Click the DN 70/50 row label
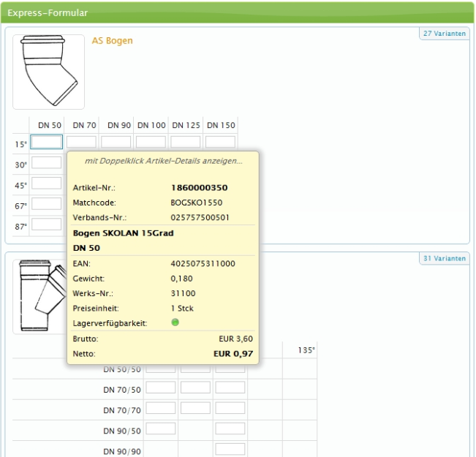Viewport: 476px width, 457px height. coord(122,390)
